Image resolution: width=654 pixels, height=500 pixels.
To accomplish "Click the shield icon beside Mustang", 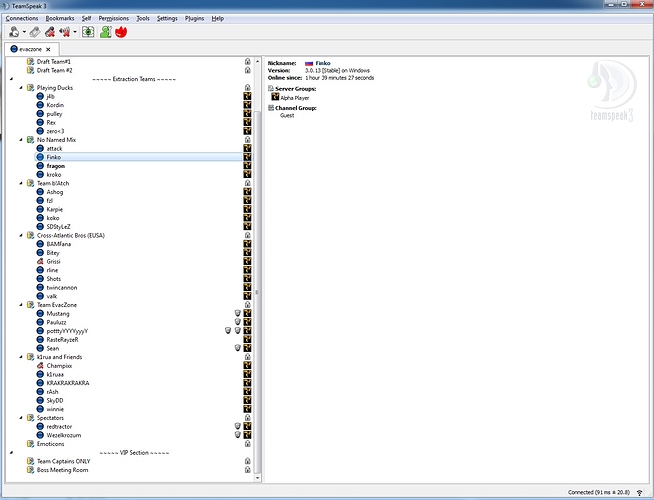I will click(x=238, y=313).
